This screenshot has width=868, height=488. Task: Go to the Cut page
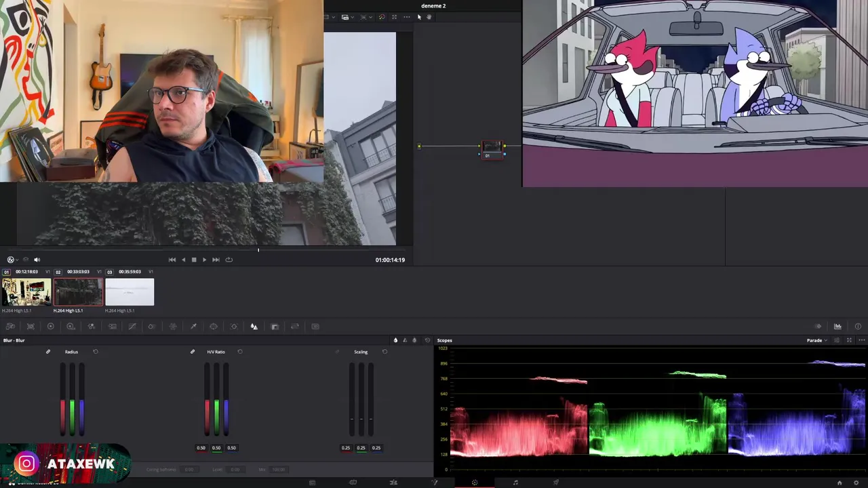[353, 483]
